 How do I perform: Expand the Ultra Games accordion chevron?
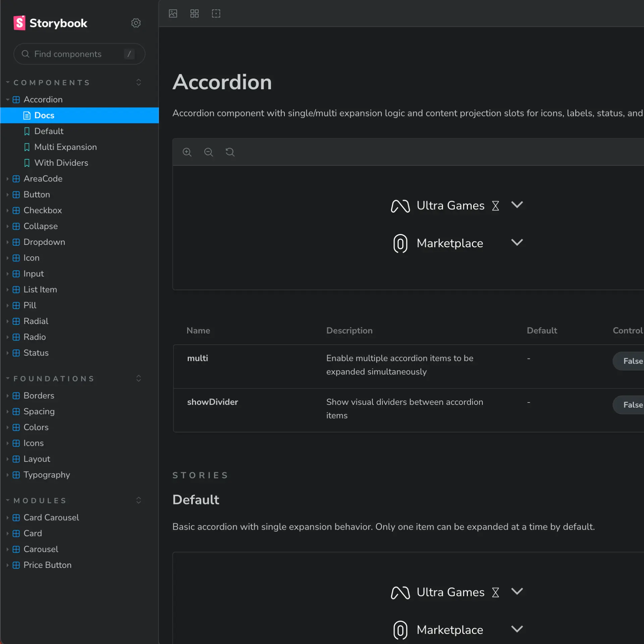click(517, 205)
